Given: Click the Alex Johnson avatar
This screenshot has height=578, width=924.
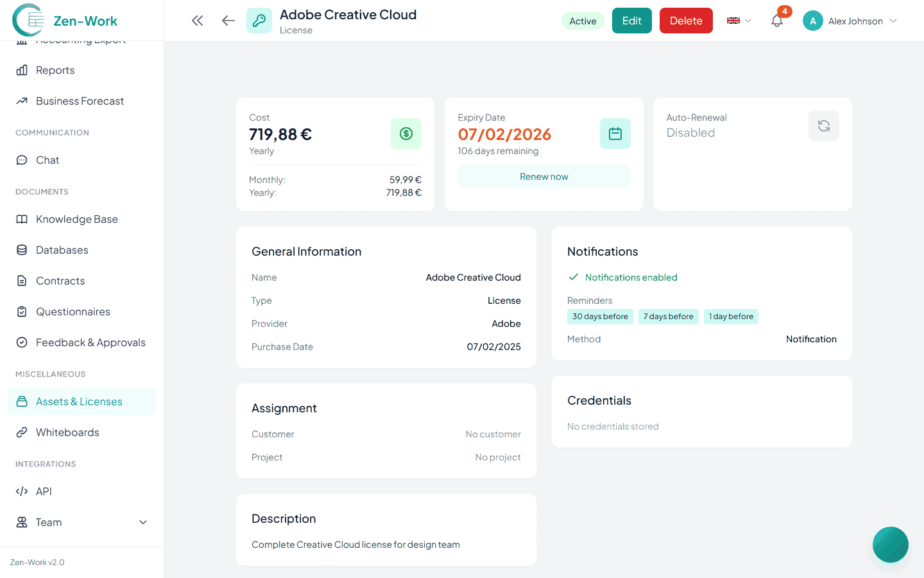Looking at the screenshot, I should click(813, 21).
